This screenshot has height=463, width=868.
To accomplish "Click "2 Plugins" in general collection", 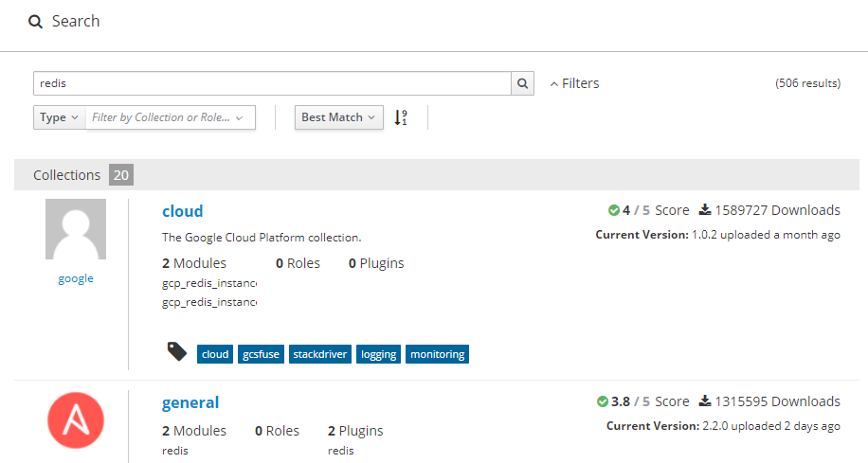I will 355,431.
